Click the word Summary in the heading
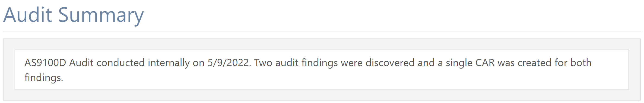 point(101,16)
